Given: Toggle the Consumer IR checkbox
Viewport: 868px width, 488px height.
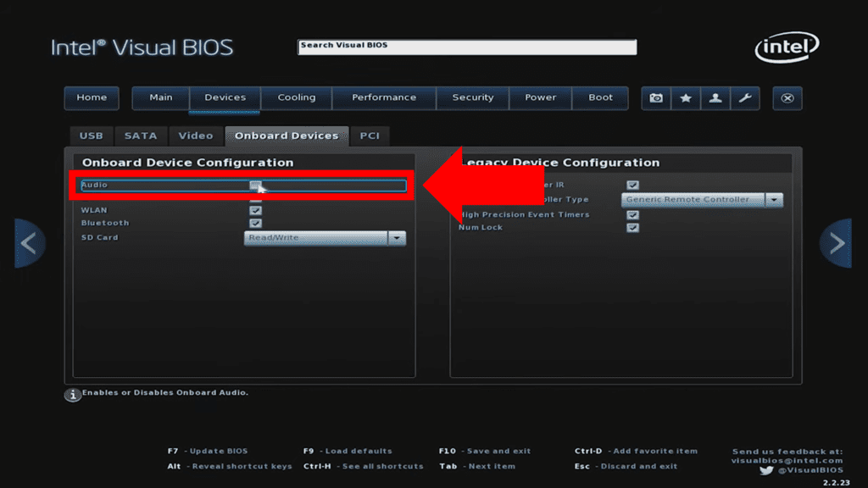Looking at the screenshot, I should [x=632, y=185].
